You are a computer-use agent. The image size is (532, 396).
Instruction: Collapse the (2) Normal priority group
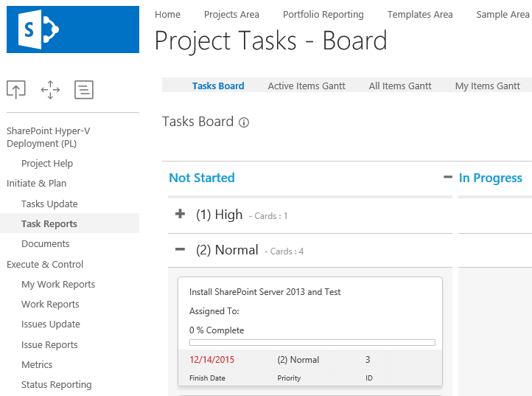coord(180,250)
